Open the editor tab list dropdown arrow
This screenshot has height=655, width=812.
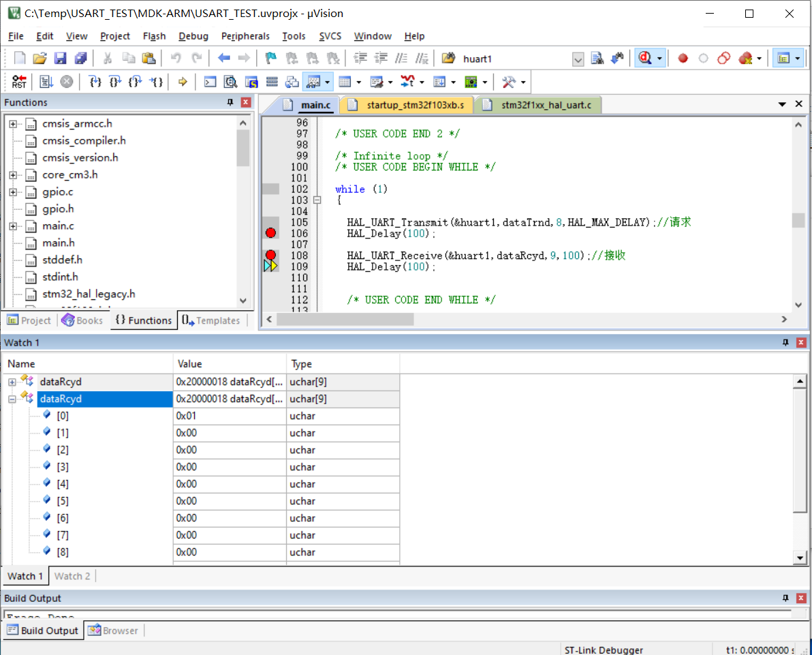click(782, 104)
